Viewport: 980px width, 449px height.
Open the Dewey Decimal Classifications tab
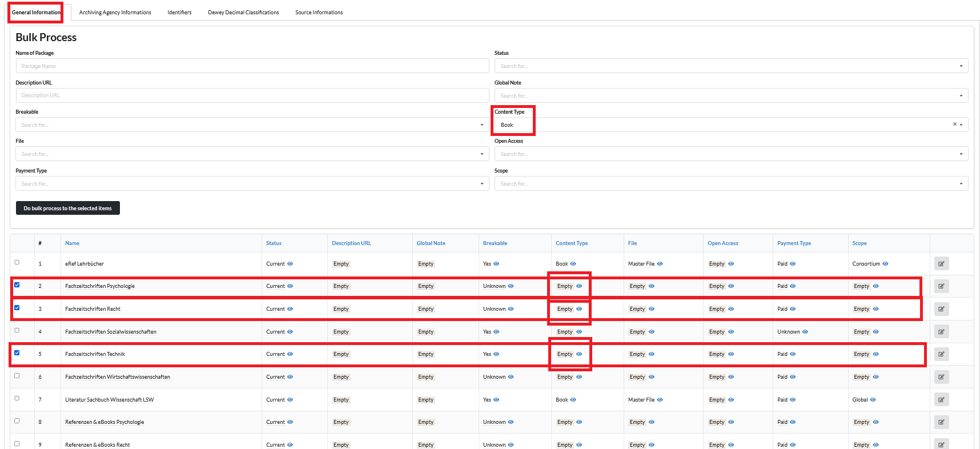[243, 13]
